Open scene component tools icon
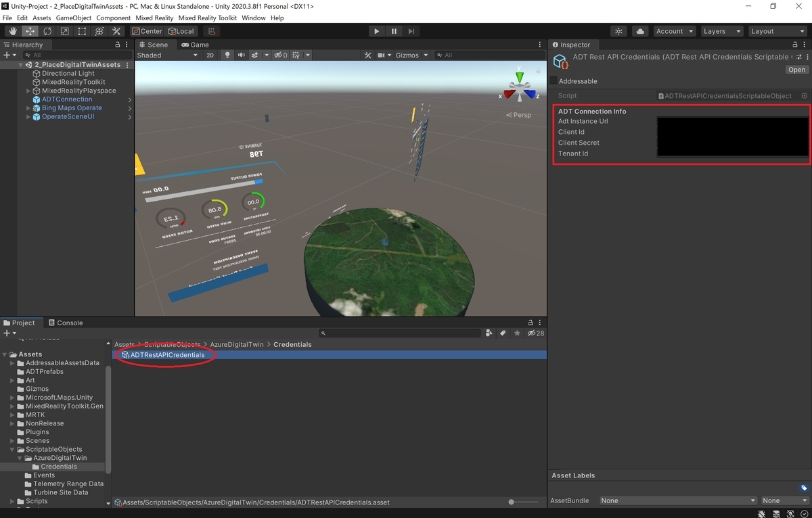The height and width of the screenshot is (518, 812). [x=368, y=55]
